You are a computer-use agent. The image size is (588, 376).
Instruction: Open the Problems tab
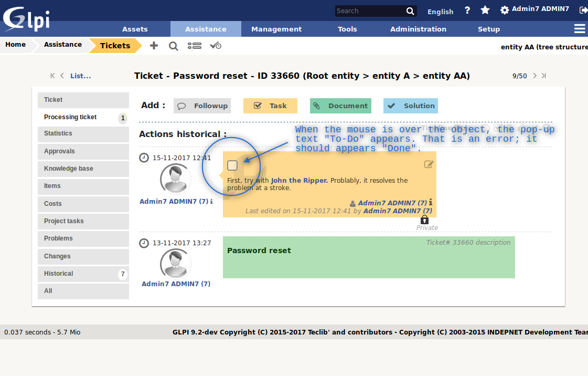coord(83,238)
